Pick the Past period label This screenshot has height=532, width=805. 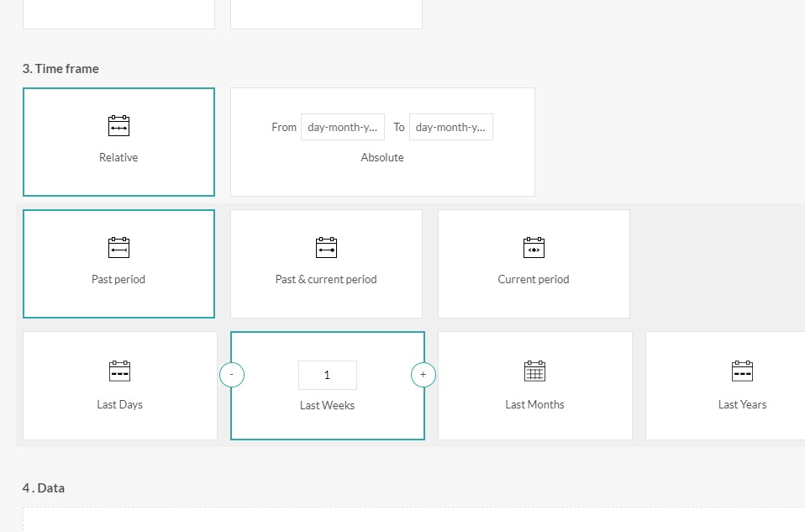point(118,279)
